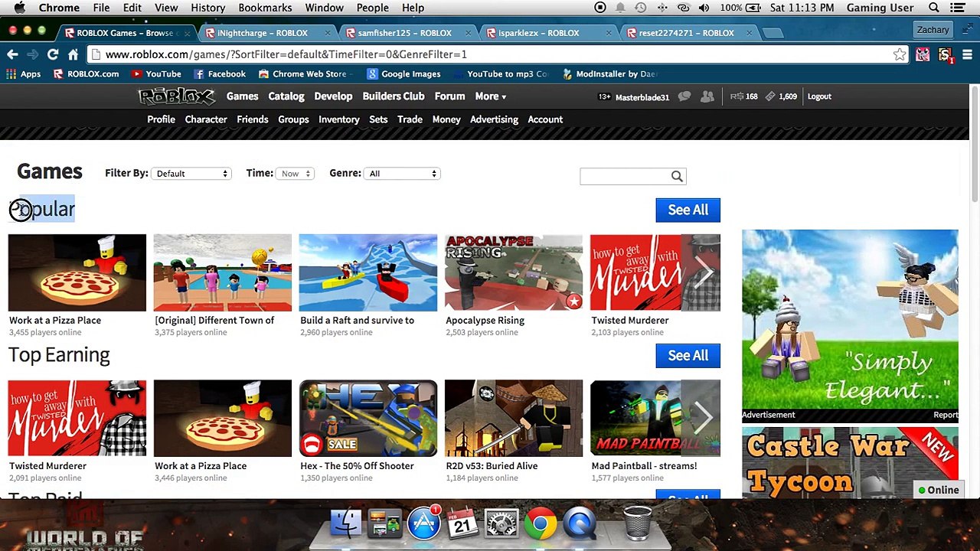Launch the App Store from the dock
980x551 pixels.
click(423, 524)
